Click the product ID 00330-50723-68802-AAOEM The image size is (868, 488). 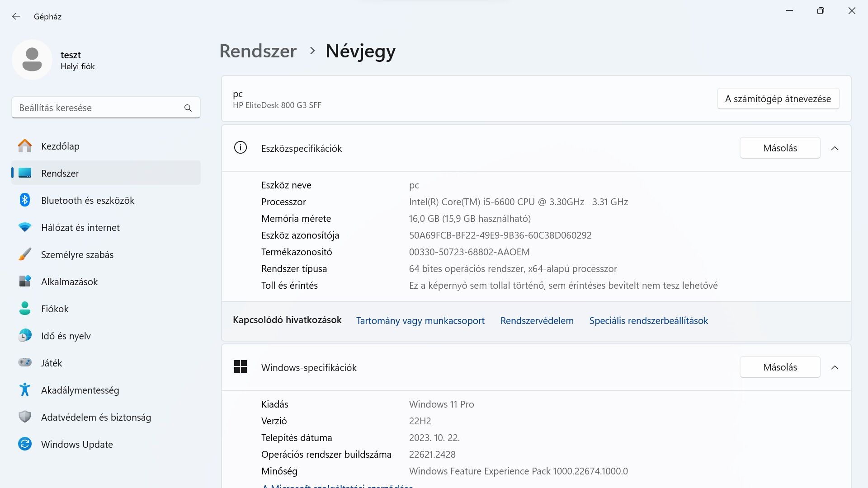click(469, 252)
